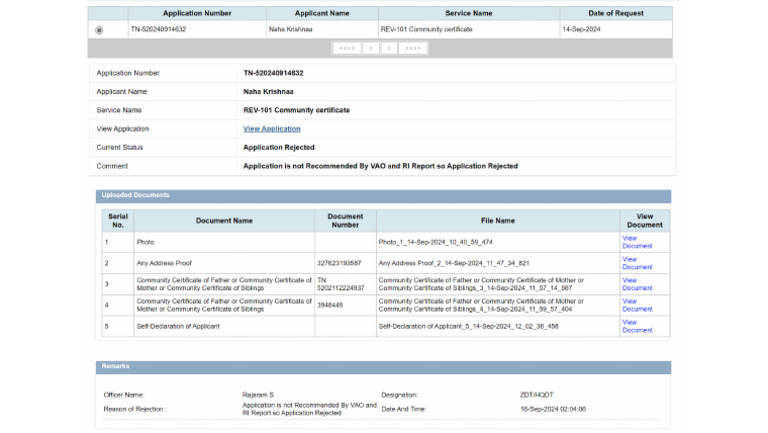Jump to the last page of results
This screenshot has width=768, height=433.
click(x=413, y=48)
